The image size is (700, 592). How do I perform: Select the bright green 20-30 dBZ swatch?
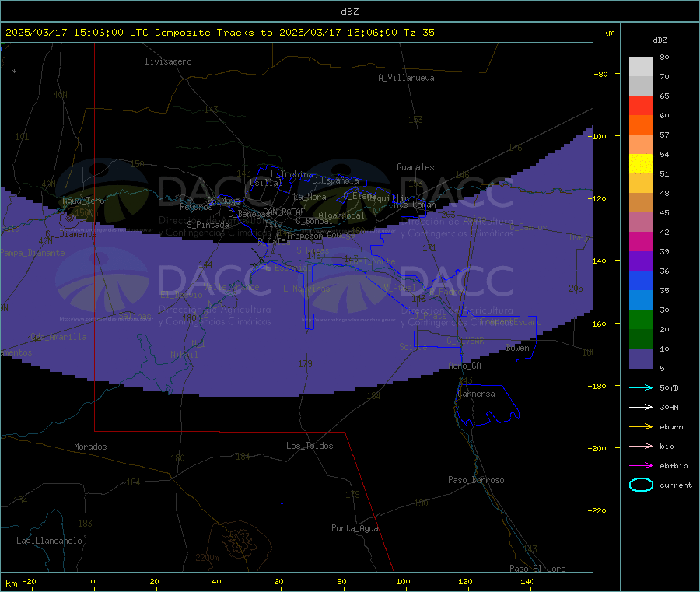coord(641,319)
